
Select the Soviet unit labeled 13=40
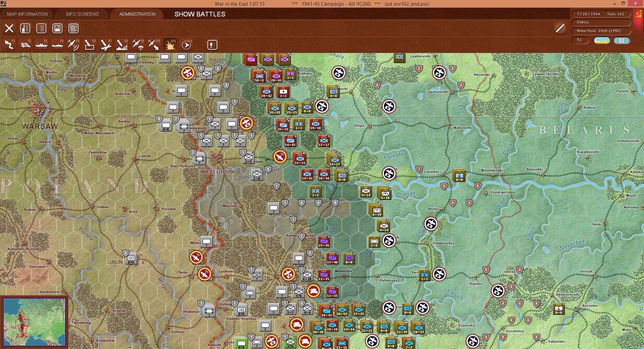pos(332,258)
